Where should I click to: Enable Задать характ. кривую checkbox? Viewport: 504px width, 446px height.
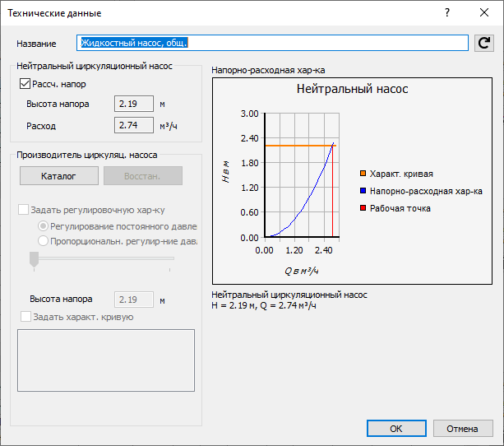click(25, 317)
